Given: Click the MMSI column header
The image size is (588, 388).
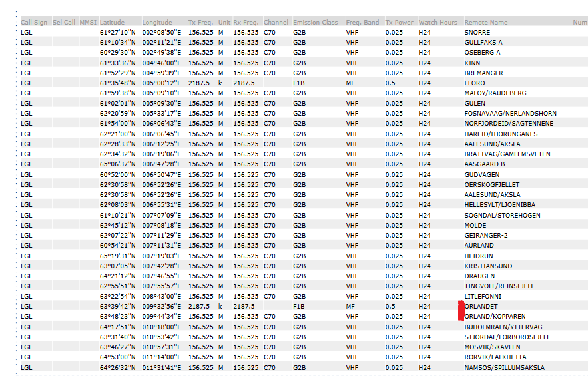Looking at the screenshot, I should pos(88,22).
